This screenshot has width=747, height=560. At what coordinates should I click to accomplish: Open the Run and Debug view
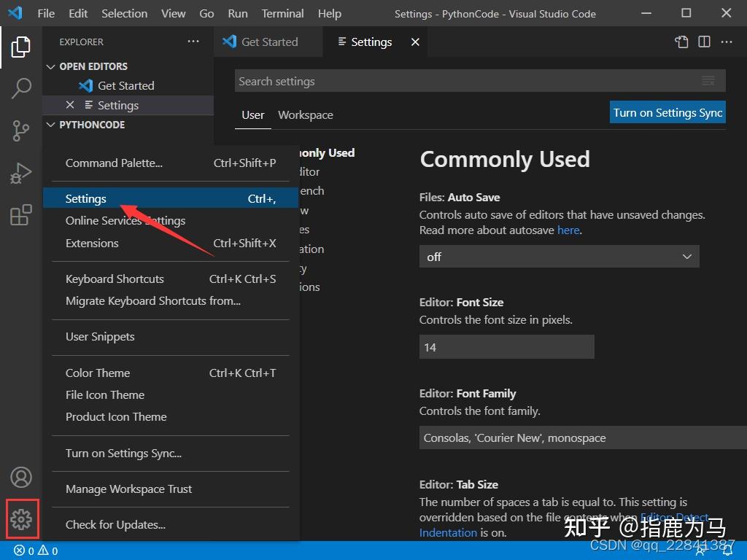[x=21, y=174]
